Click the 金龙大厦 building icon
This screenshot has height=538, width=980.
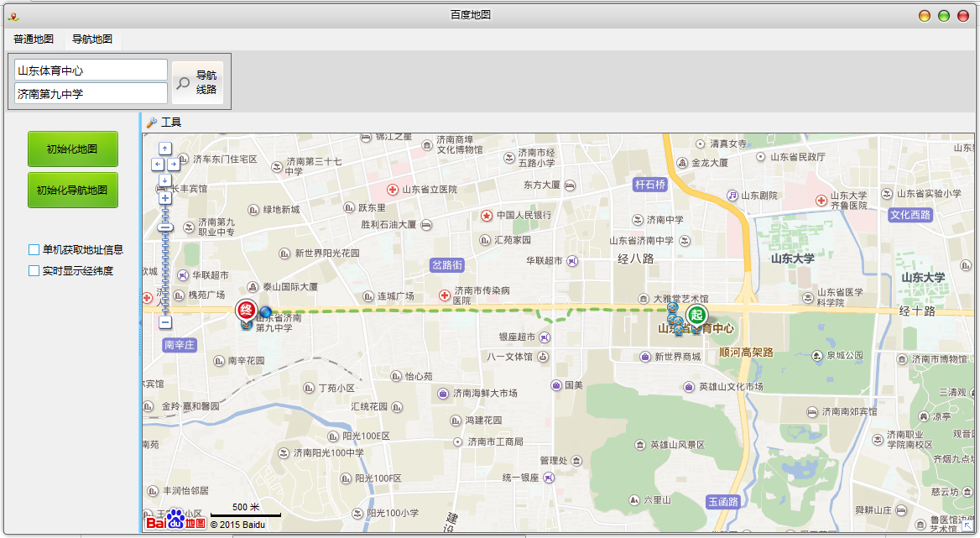[682, 163]
